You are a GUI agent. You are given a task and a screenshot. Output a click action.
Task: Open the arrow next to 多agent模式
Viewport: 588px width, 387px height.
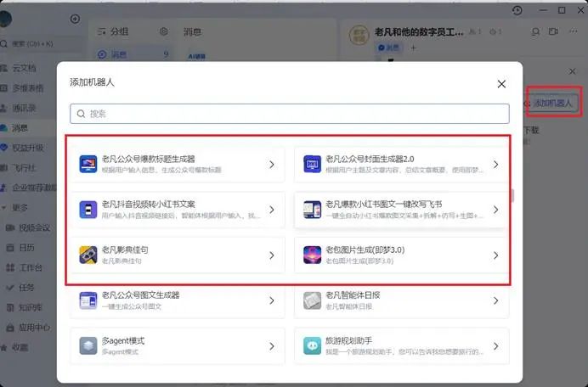tap(272, 346)
